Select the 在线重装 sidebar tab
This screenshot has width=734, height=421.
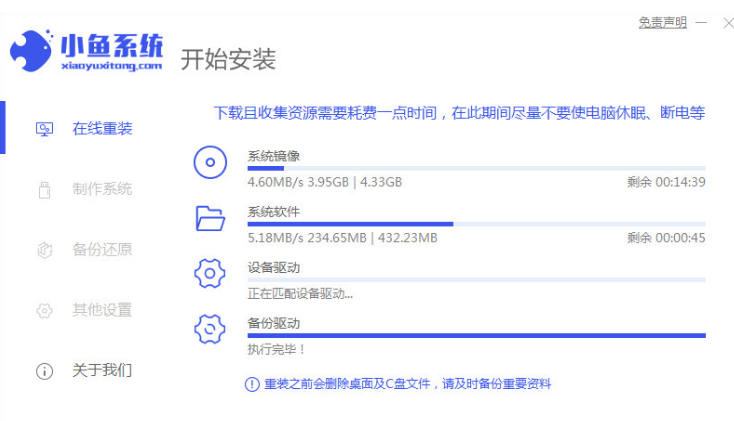(x=101, y=129)
